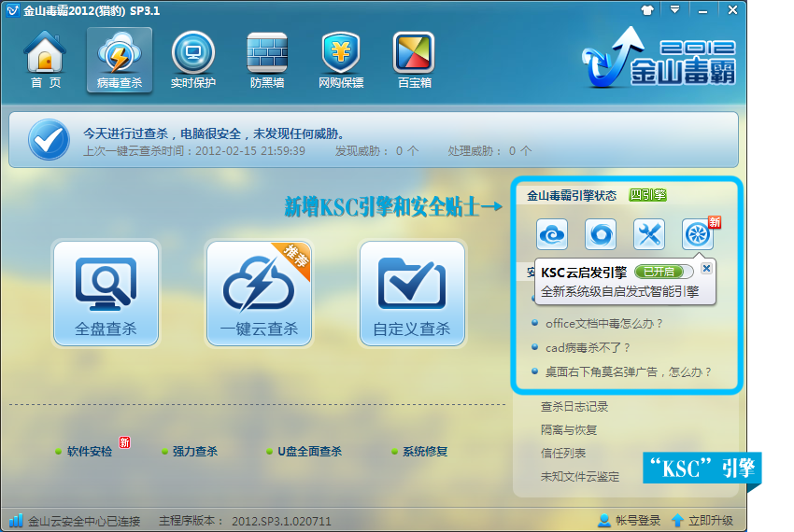Viewport: 794px width, 532px height.
Task: Open the title bar dropdown menu arrow
Action: [x=675, y=9]
